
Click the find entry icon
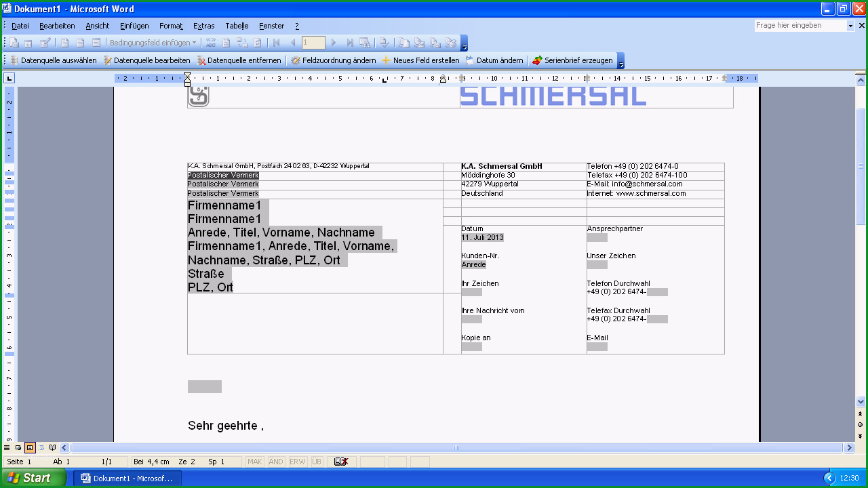tap(366, 43)
